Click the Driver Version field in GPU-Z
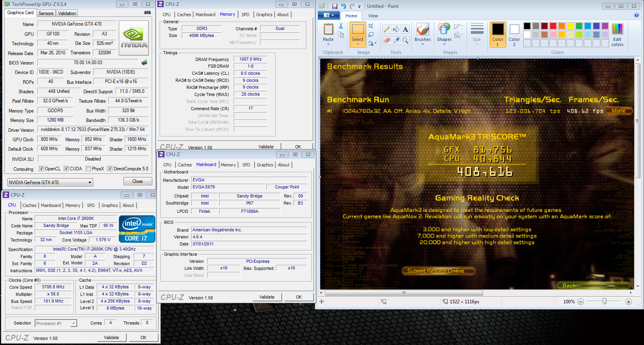 click(93, 129)
